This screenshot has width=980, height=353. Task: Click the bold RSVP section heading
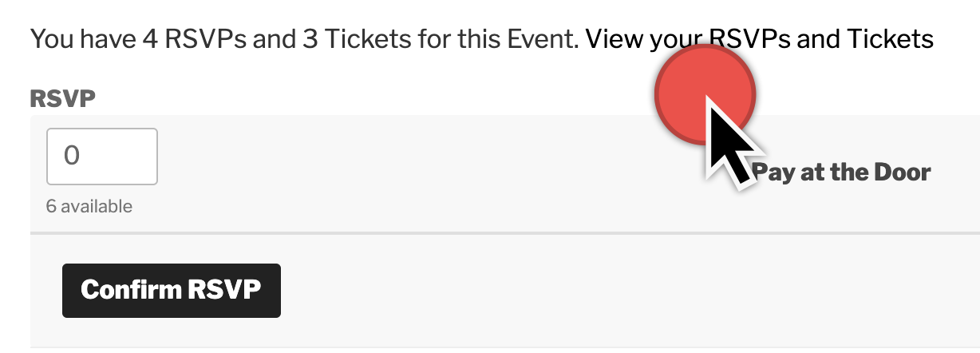(x=62, y=98)
